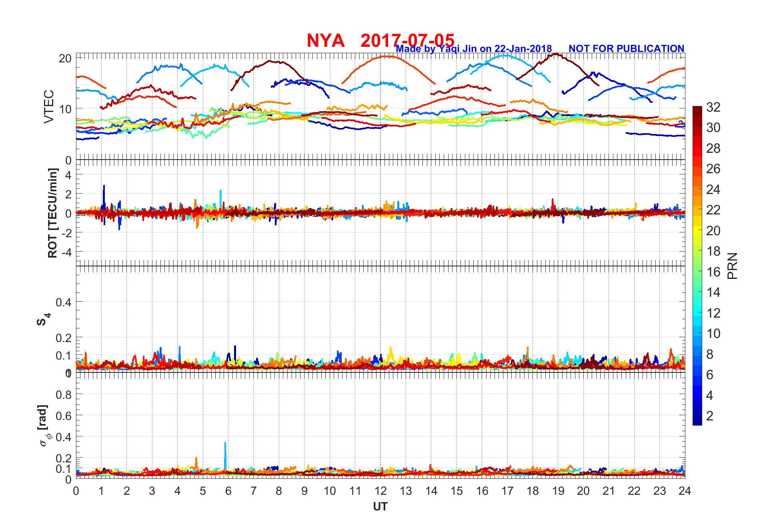Click the "16" tick on the PRN colorbar
This screenshot has height=532, width=761.
point(713,272)
